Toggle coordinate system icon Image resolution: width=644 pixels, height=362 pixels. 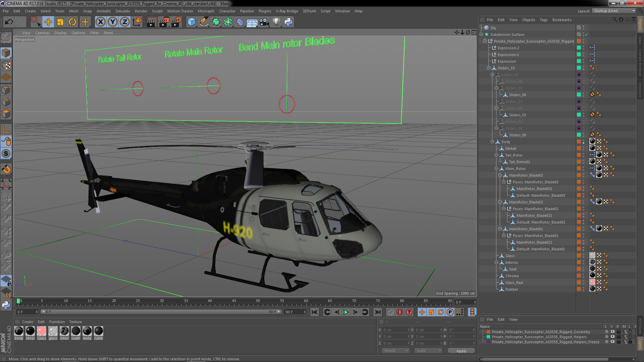(x=137, y=22)
